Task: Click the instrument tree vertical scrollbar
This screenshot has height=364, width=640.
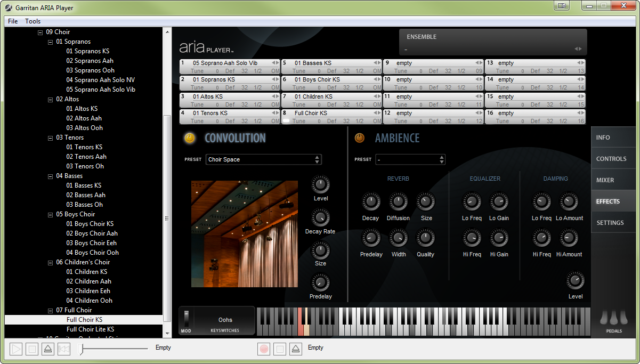Action: coord(167,218)
